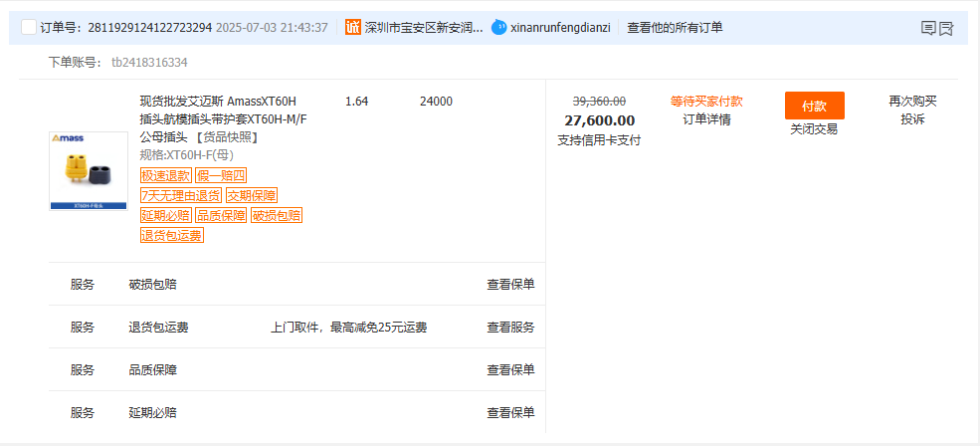The width and height of the screenshot is (980, 446).
Task: Open seller shop 深圳市宝安区新安润...
Action: [424, 28]
